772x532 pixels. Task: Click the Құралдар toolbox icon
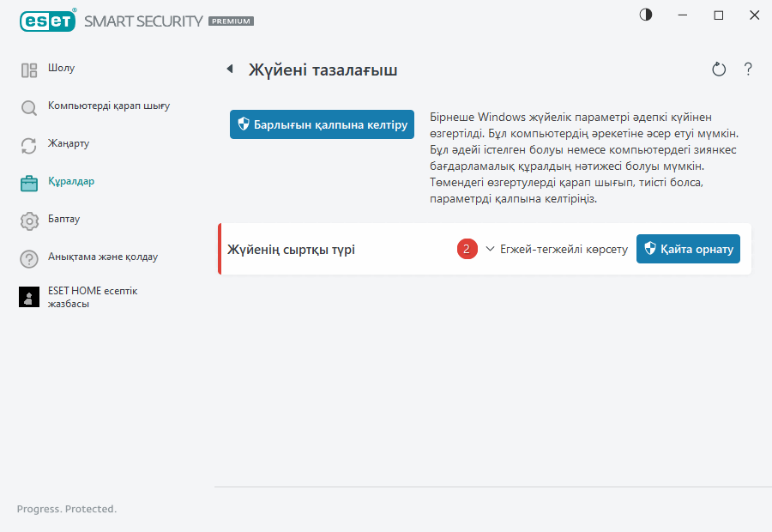click(29, 183)
